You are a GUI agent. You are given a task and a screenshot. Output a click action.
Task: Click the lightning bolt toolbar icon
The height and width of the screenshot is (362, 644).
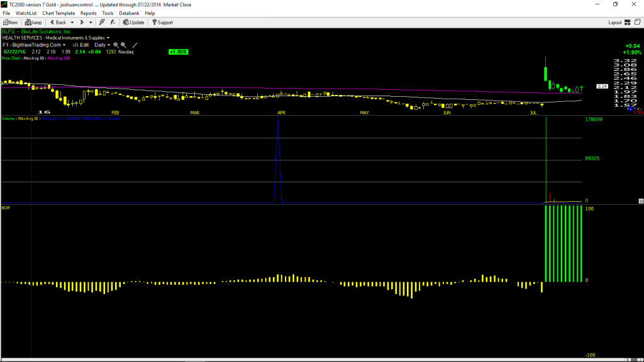coord(102,23)
